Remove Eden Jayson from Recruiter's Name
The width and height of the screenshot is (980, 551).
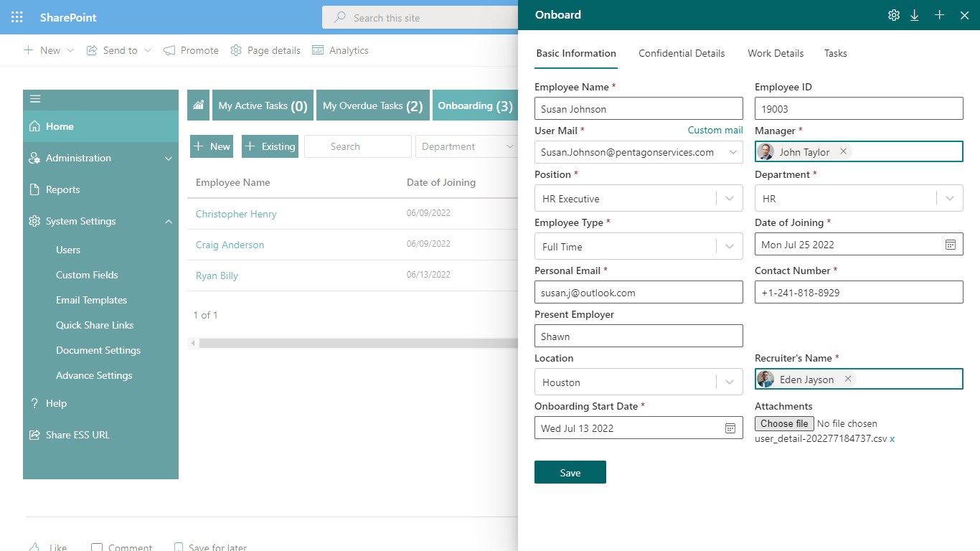click(x=848, y=379)
